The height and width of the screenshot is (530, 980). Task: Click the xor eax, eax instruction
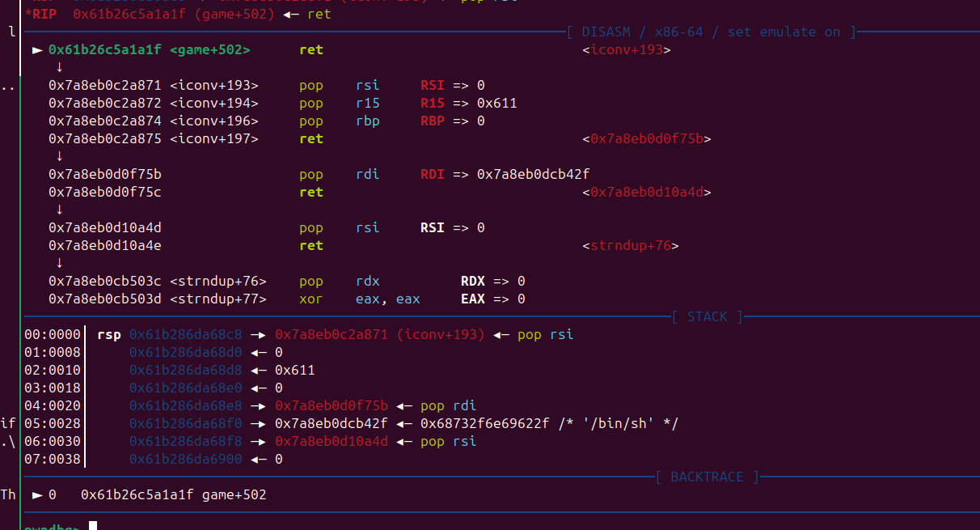click(x=359, y=299)
